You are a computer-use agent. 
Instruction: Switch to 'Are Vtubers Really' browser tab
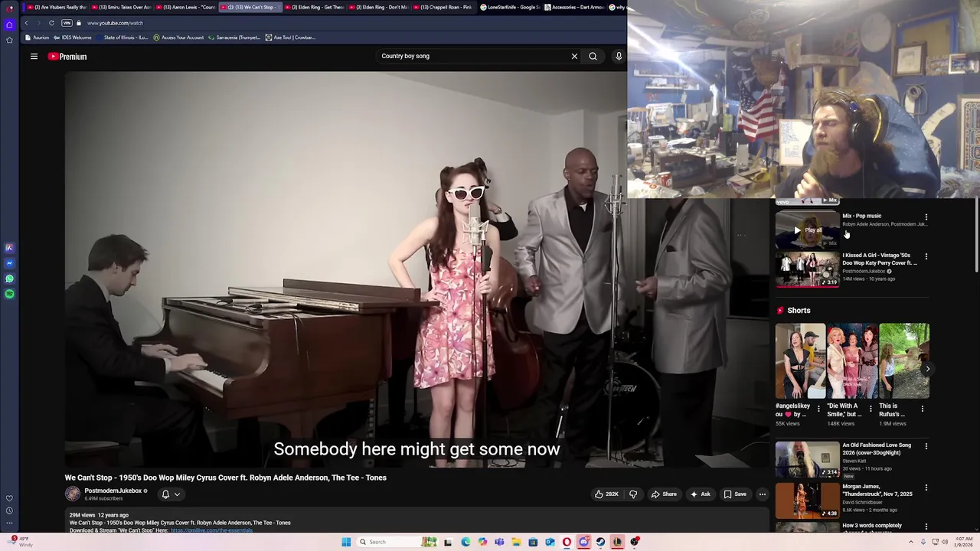57,7
